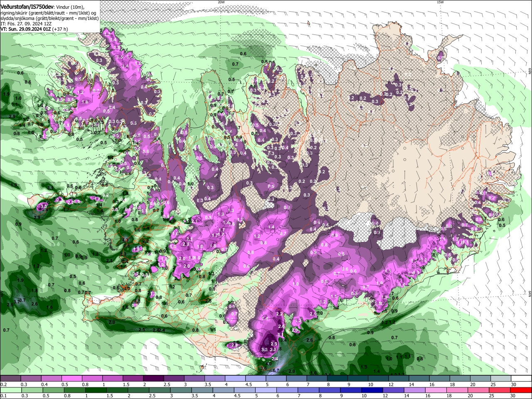Click the 20W longitude label at the top
Viewport: 532px width, 399px height.
point(221,2)
